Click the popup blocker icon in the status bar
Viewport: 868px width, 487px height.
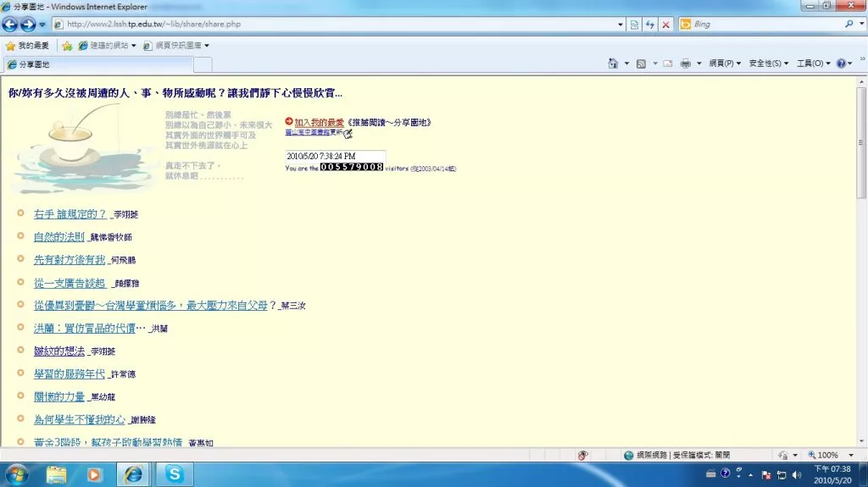581,455
